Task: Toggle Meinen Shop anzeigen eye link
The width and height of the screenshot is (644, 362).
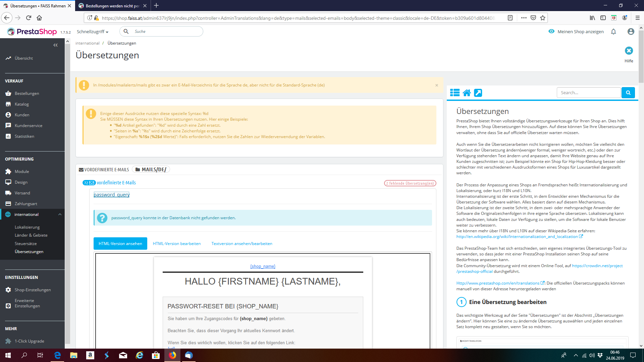Action: [x=576, y=32]
